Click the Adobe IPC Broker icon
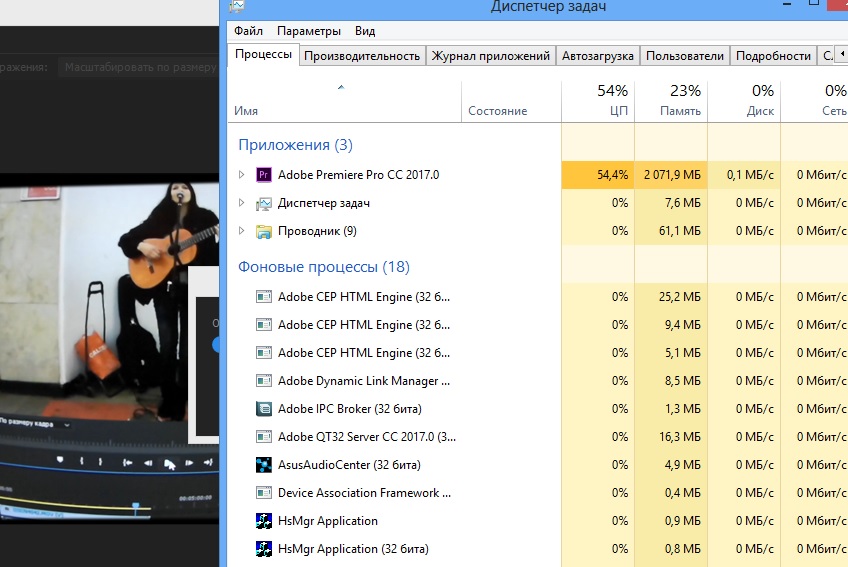The width and height of the screenshot is (848, 567). point(264,409)
